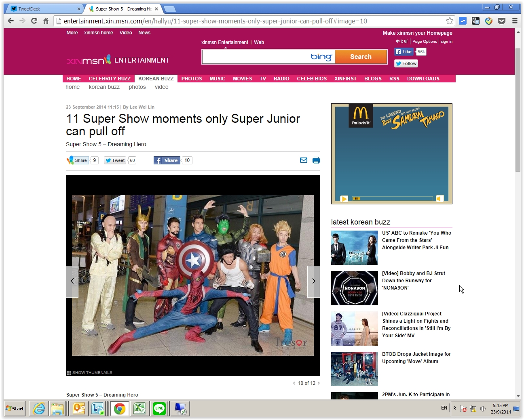Go to next gallery photo
The image size is (524, 420).
314,281
